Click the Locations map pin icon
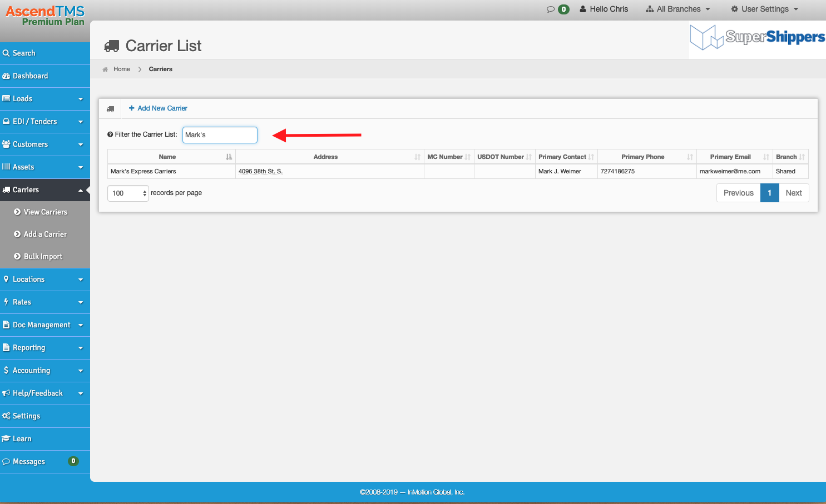826x504 pixels. (6, 280)
